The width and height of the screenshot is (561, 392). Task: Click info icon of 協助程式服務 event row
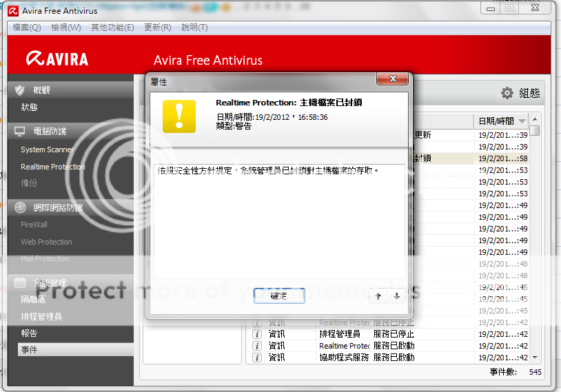257,358
